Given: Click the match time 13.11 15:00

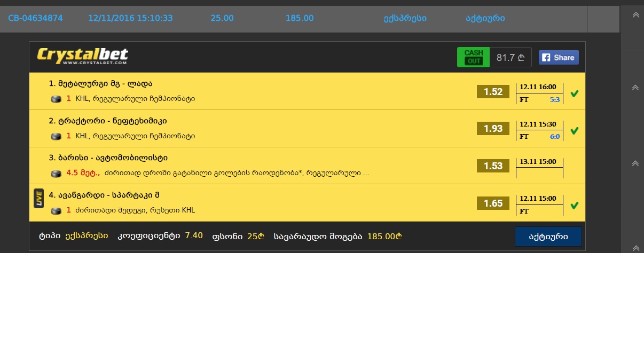Looking at the screenshot, I should pyautogui.click(x=538, y=161).
